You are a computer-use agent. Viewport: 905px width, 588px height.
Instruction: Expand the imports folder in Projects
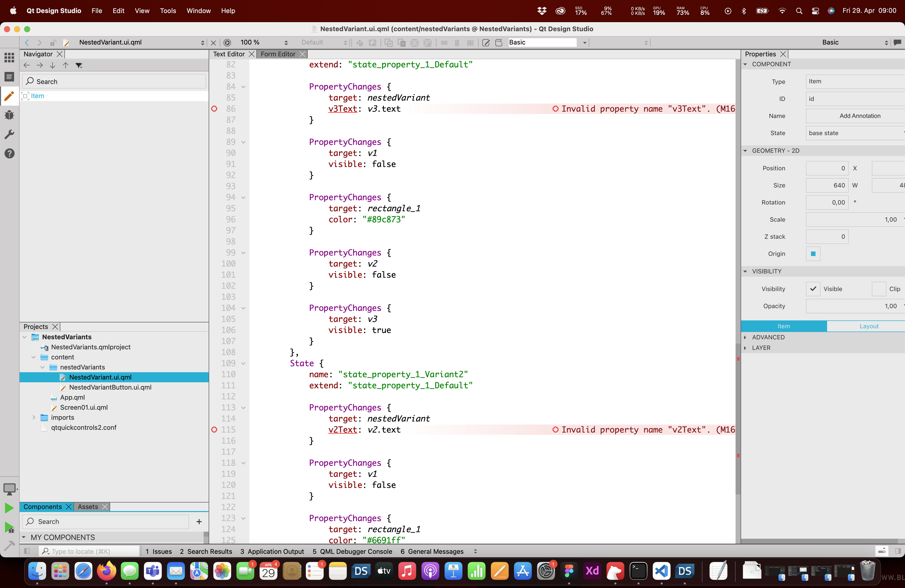(34, 417)
